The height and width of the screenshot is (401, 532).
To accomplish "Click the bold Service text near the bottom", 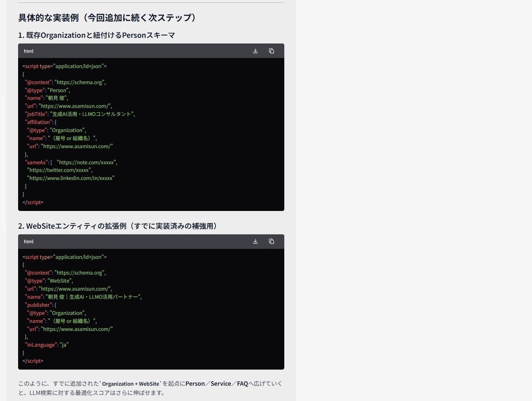I will (220, 383).
